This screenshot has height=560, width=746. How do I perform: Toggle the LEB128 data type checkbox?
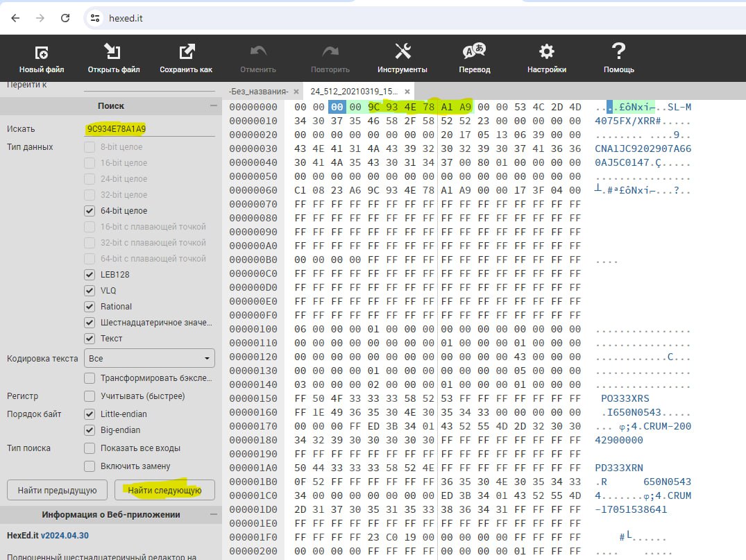tap(90, 275)
